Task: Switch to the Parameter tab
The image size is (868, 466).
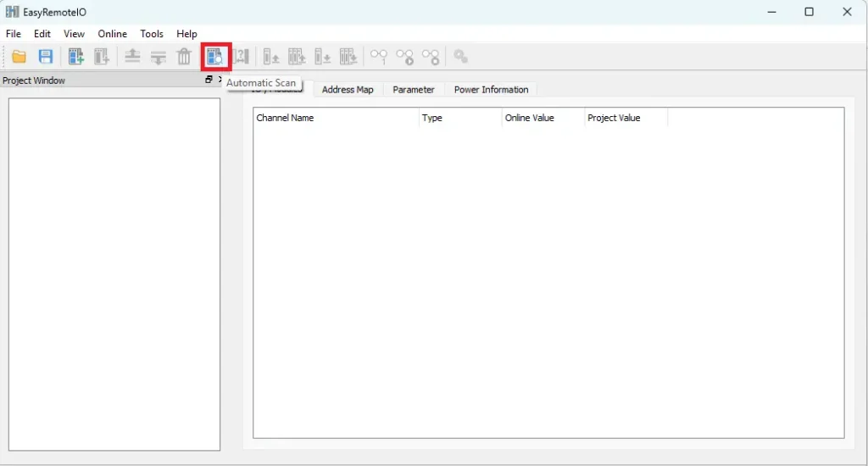Action: coord(414,90)
